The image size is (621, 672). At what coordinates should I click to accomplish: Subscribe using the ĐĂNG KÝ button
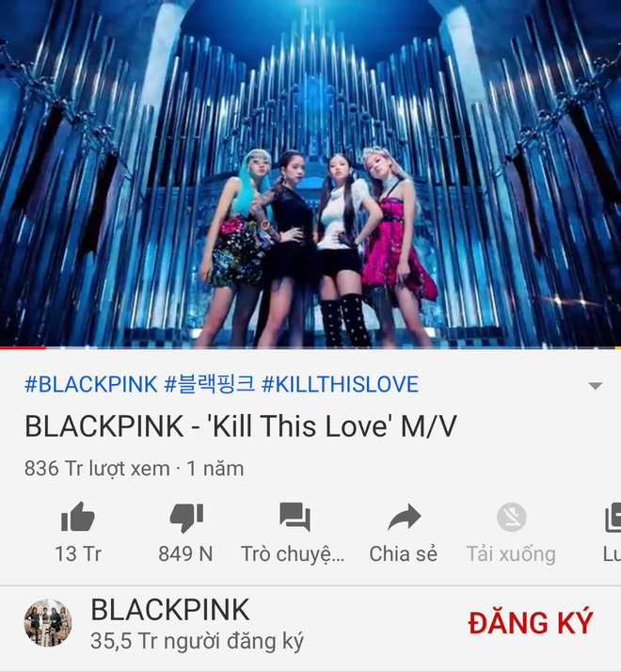(531, 623)
